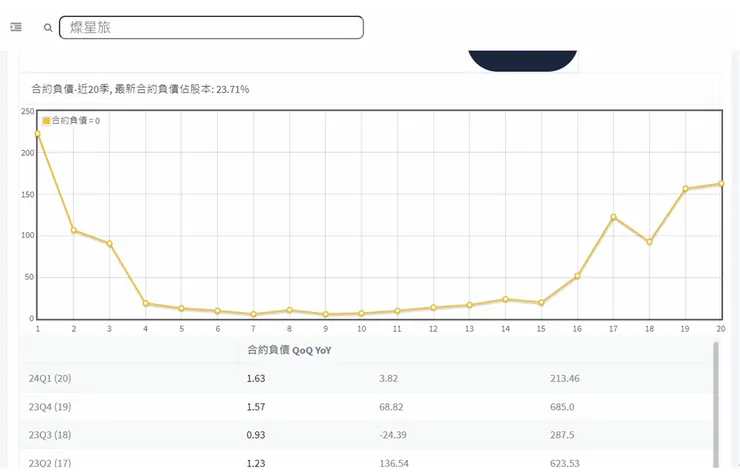This screenshot has width=740, height=475.
Task: Click the data point at quarter 4
Action: pyautogui.click(x=145, y=303)
